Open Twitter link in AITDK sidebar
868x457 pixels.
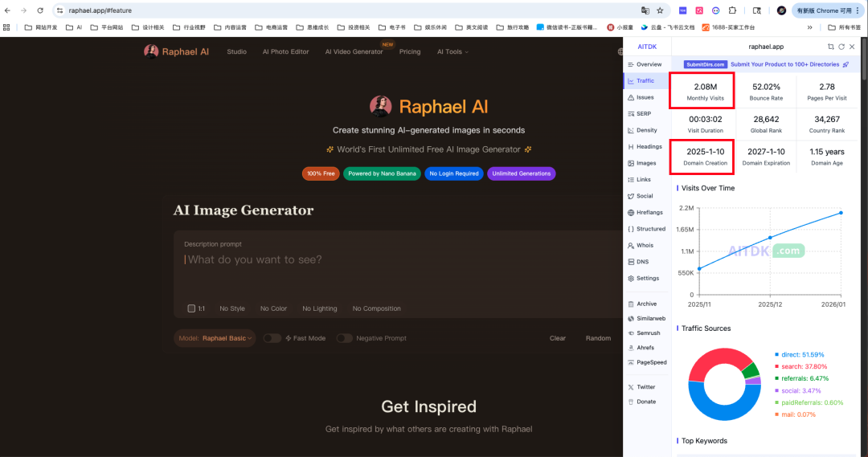[x=641, y=387]
